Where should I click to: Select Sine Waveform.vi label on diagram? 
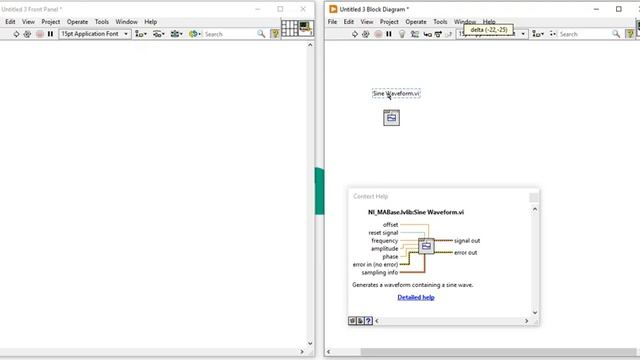coord(396,93)
